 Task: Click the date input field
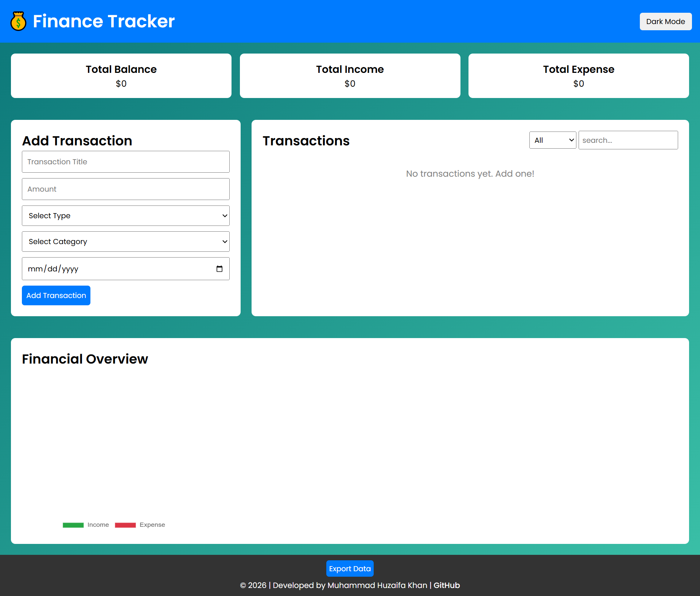point(109,268)
